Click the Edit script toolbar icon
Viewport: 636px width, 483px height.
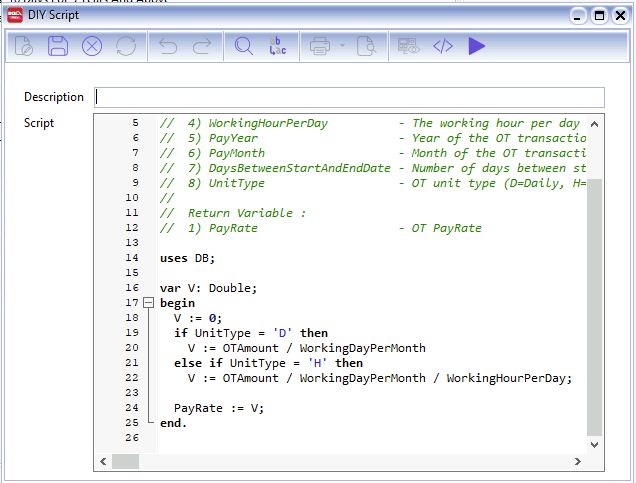click(x=25, y=46)
